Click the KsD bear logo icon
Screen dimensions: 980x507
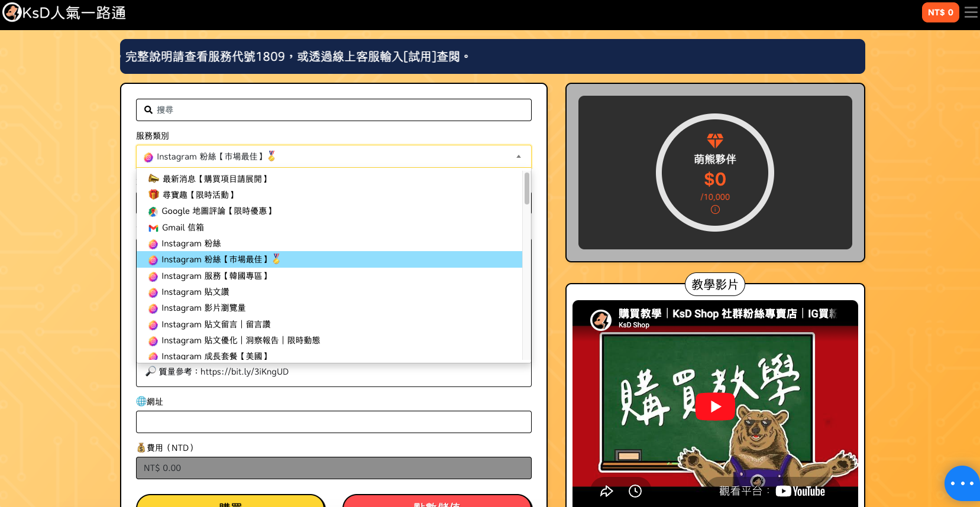tap(12, 12)
